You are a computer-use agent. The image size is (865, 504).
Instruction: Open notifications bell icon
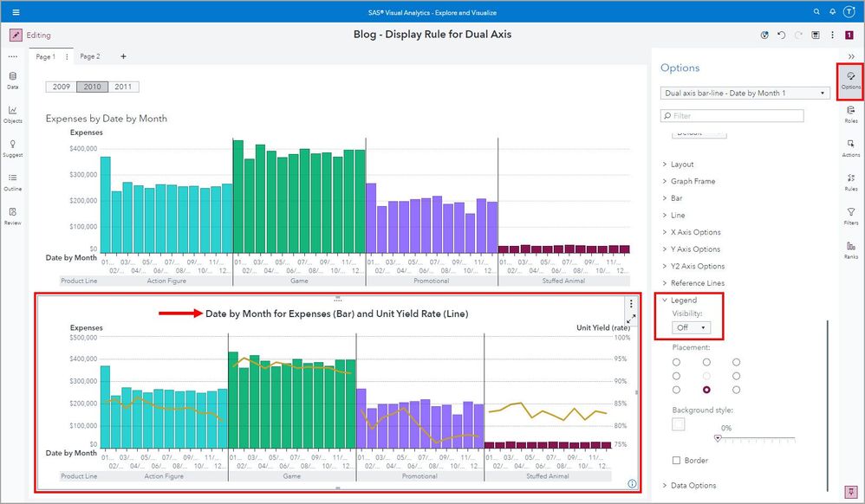coord(832,11)
